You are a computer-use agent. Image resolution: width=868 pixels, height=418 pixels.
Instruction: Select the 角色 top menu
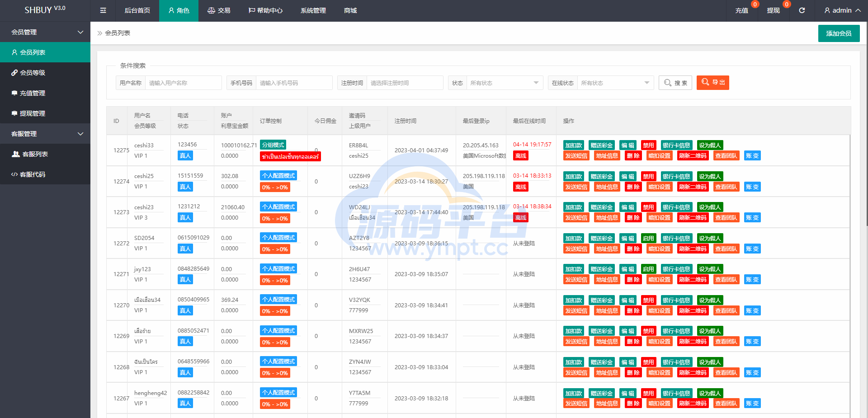tap(179, 10)
